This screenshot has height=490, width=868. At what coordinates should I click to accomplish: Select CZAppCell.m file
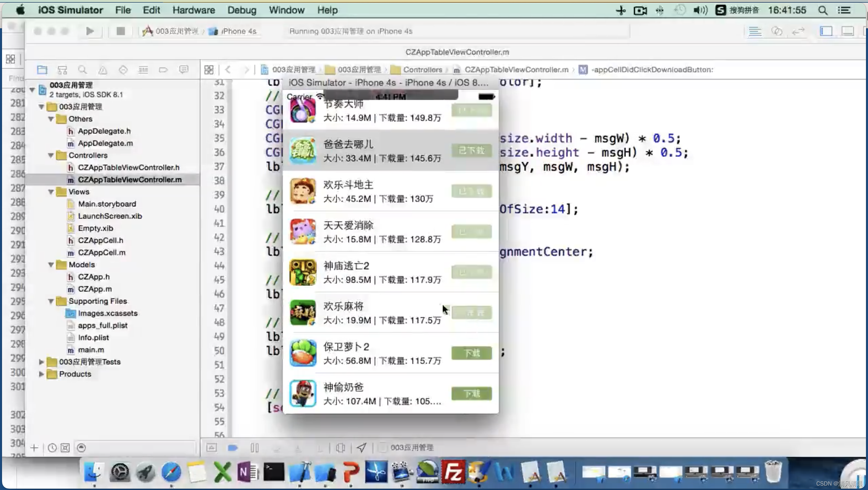(102, 253)
